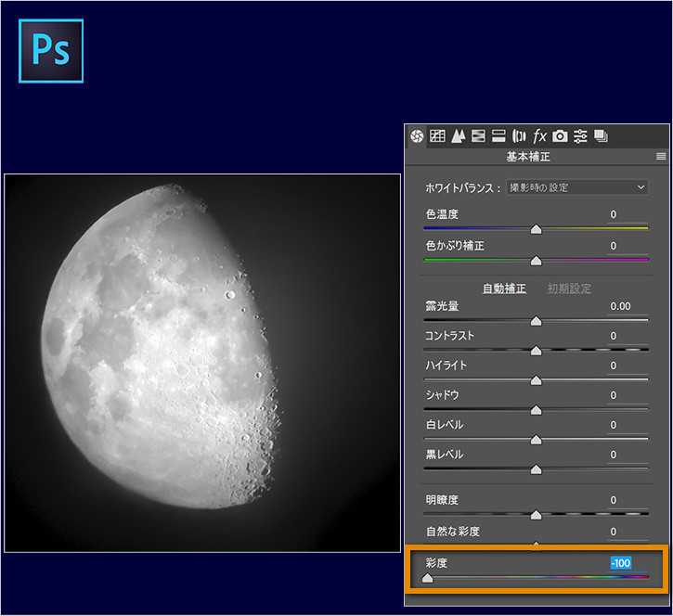This screenshot has width=673, height=616.
Task: Open the ホワイトバランス dropdown
Action: 577,187
